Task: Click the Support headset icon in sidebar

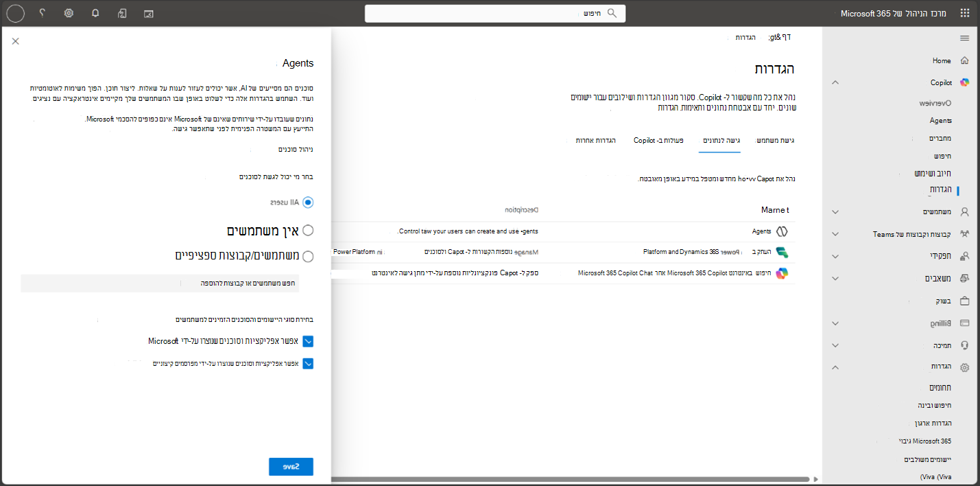Action: coord(965,345)
